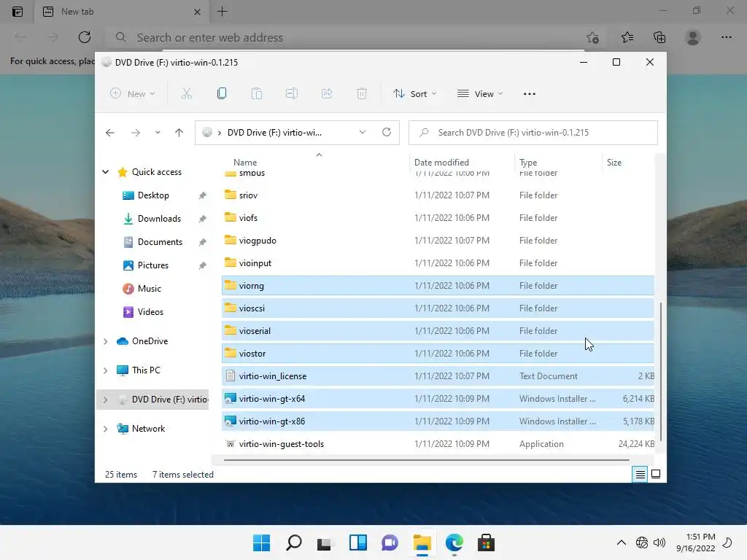Go forward using Explorer's forward arrow
The image size is (747, 560).
136,133
